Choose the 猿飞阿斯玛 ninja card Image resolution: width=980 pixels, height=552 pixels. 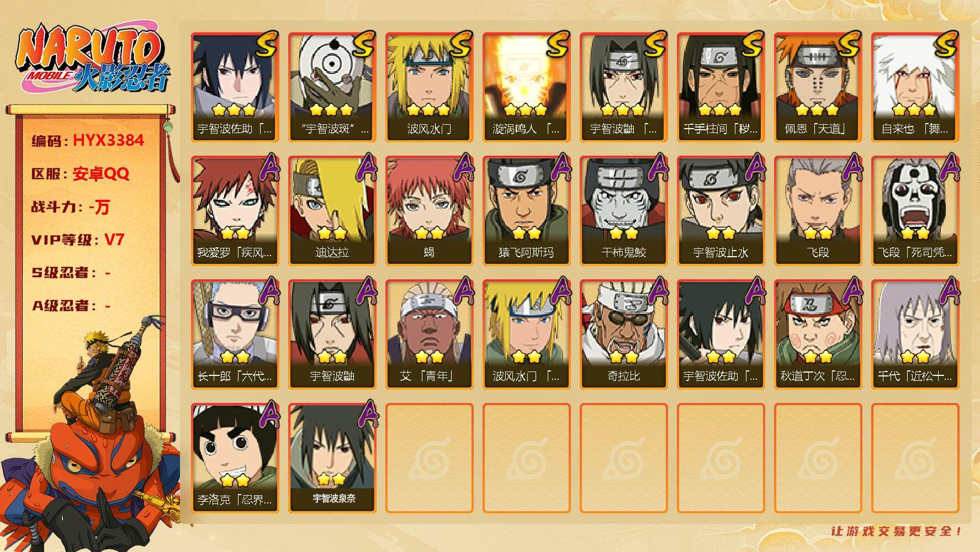pyautogui.click(x=526, y=211)
